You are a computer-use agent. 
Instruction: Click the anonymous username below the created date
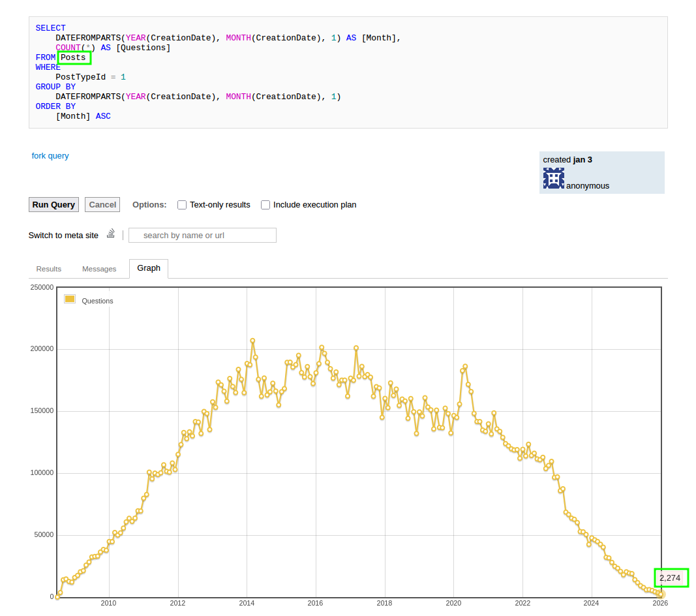tap(587, 186)
